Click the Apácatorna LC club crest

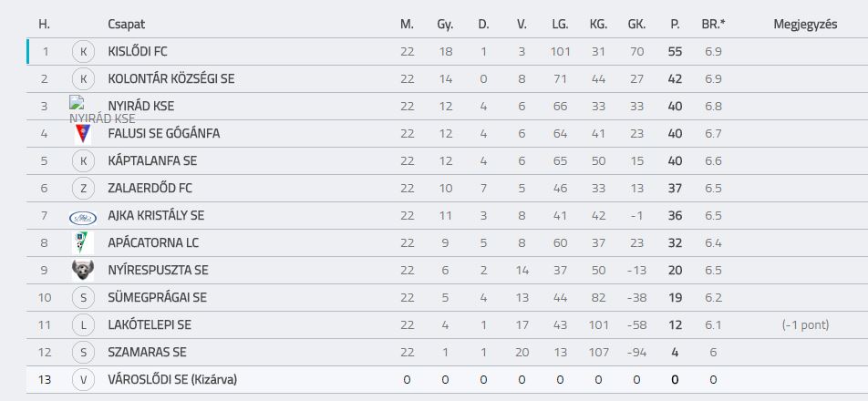pyautogui.click(x=83, y=242)
